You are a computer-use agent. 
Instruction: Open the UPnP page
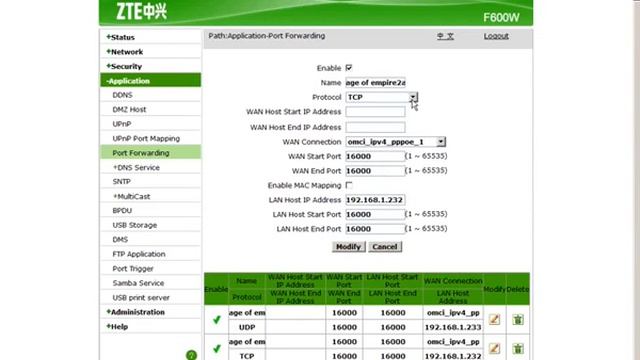pyautogui.click(x=122, y=124)
